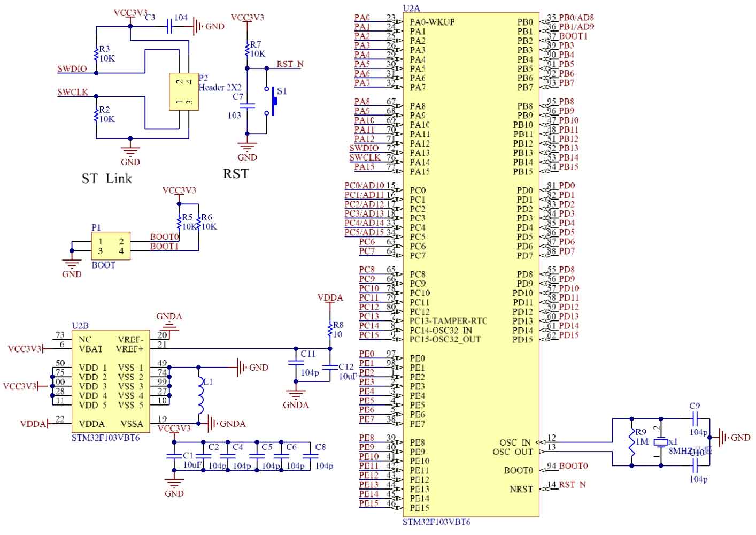Click the VBAT pin name on U2B
Viewport: 756px width, 535px height.
tap(92, 349)
